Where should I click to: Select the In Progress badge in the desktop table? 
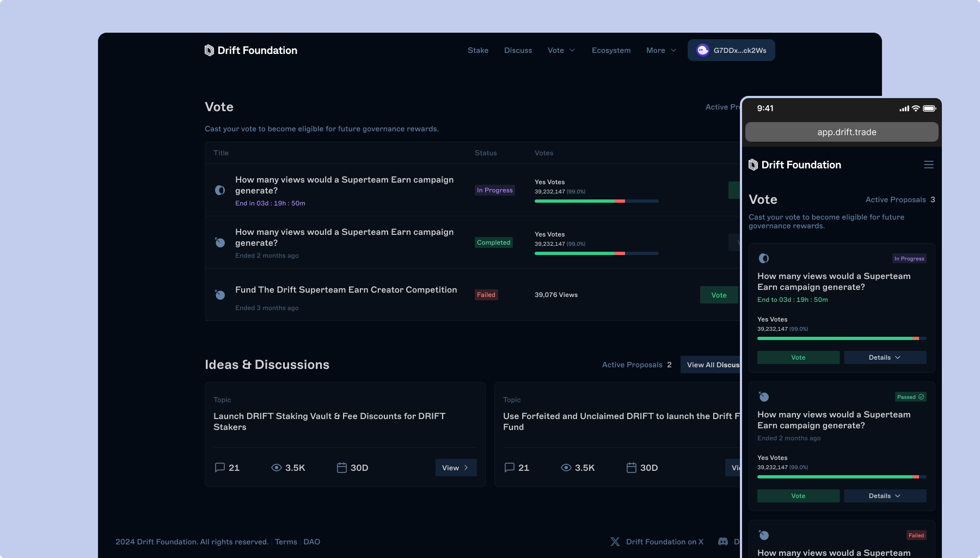click(495, 190)
